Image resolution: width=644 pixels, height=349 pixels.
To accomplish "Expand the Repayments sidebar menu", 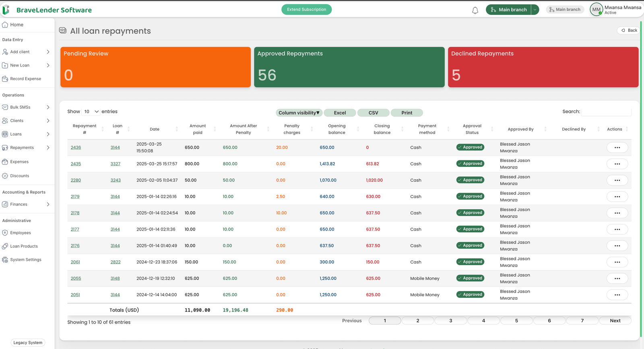I will pos(48,148).
